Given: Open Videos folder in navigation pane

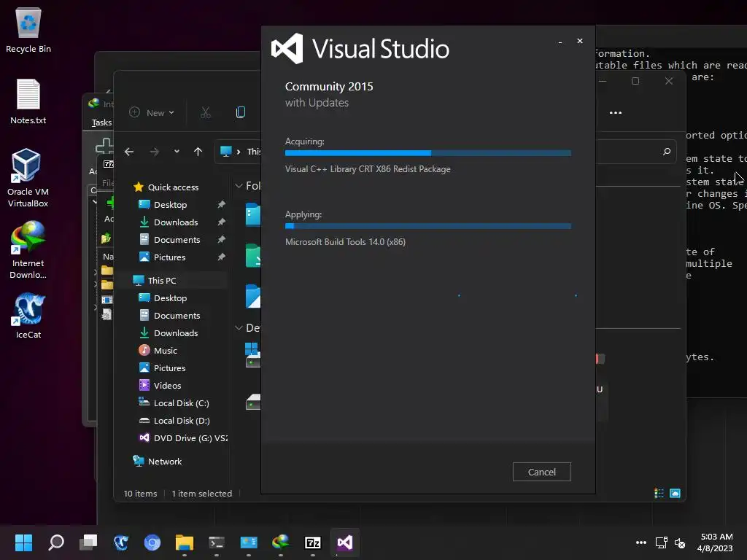Looking at the screenshot, I should (167, 386).
